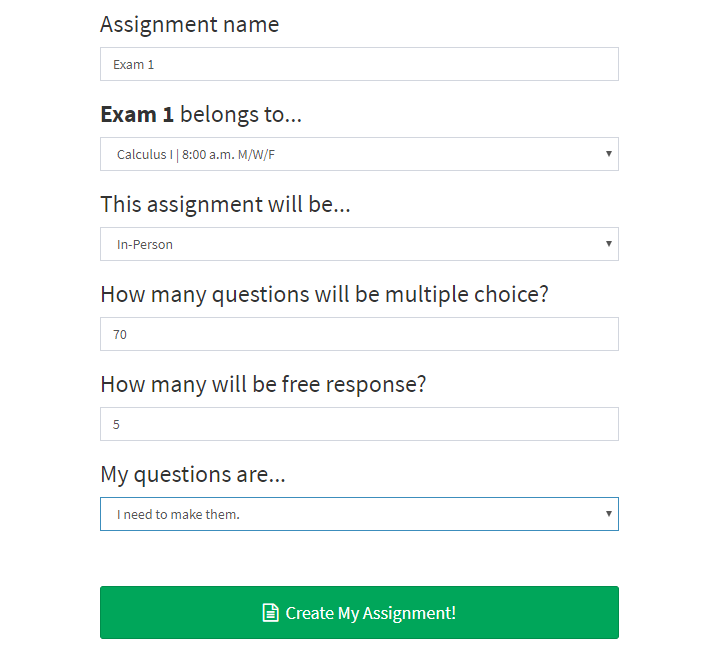
Task: Click arrow on My questions dropdown
Action: [609, 514]
